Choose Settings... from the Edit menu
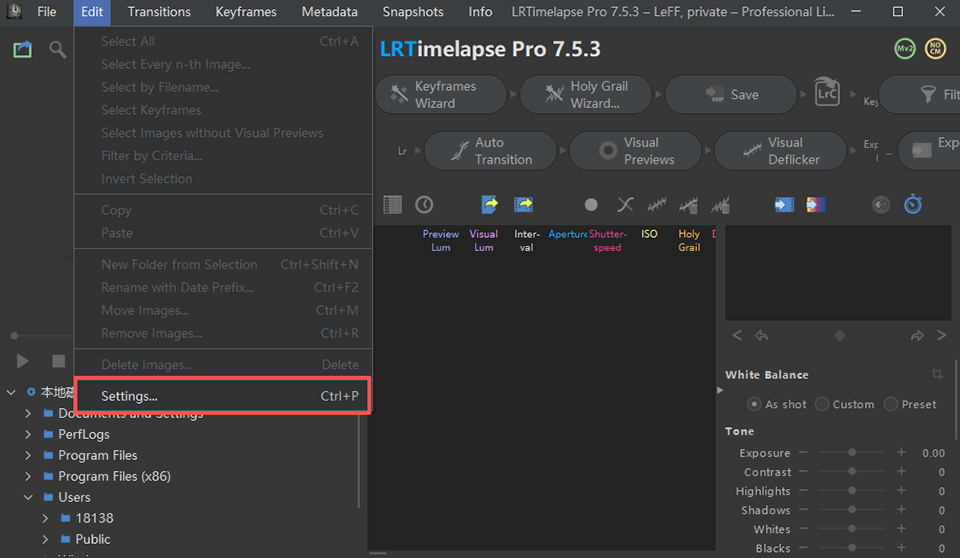The height and width of the screenshot is (558, 960). point(223,396)
